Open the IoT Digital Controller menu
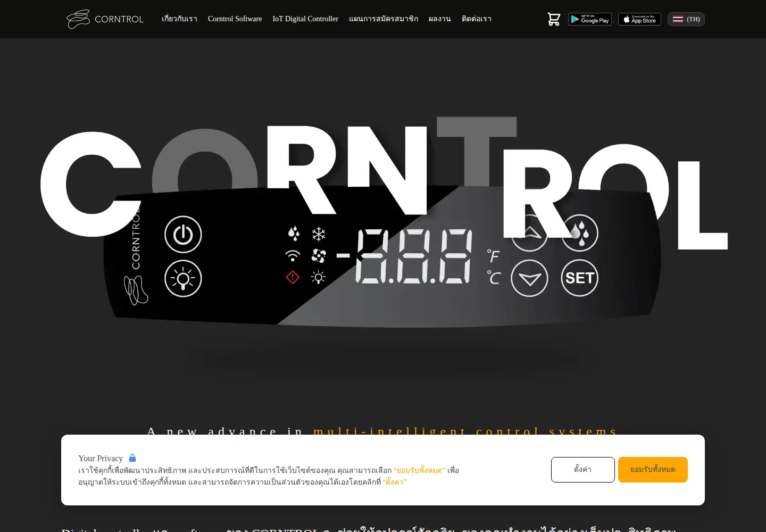The width and height of the screenshot is (766, 532). click(x=305, y=19)
